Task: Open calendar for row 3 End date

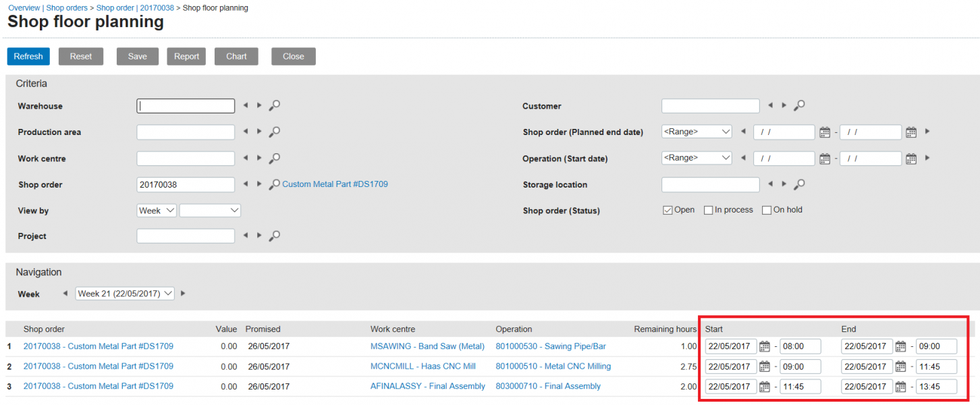Action: (x=900, y=387)
